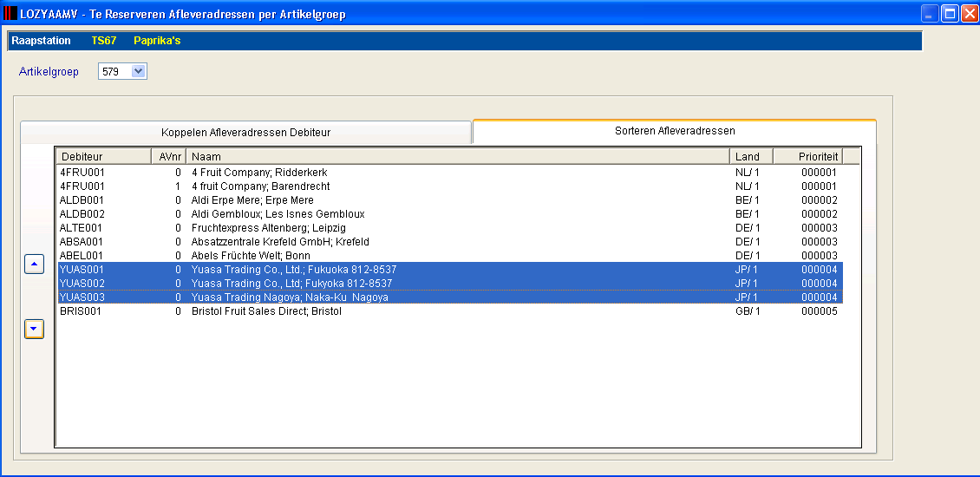
Task: Click the Naam column header
Action: pos(458,156)
